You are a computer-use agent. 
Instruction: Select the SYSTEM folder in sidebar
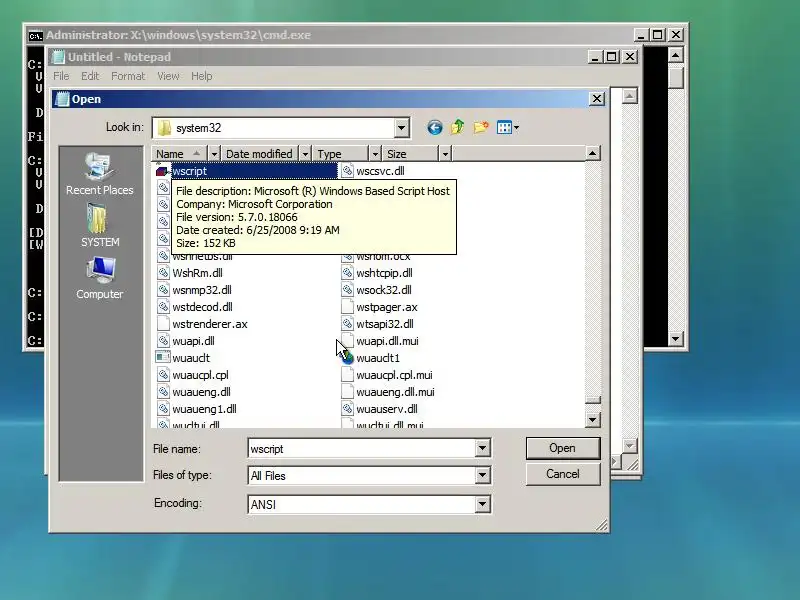(99, 225)
